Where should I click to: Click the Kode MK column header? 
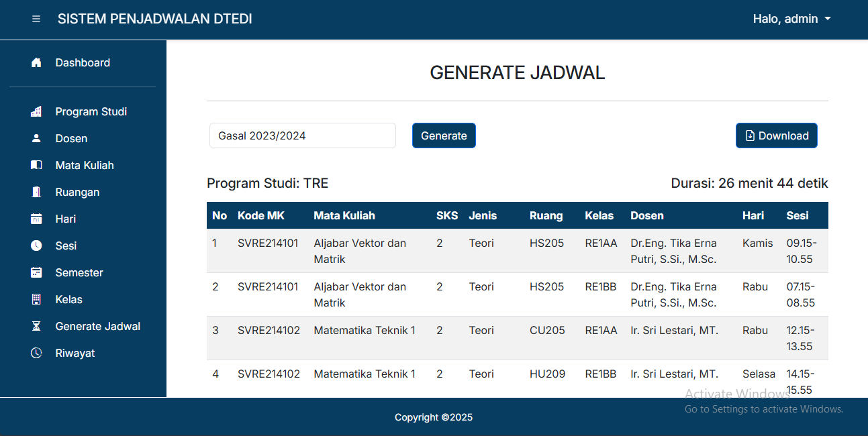(x=260, y=216)
